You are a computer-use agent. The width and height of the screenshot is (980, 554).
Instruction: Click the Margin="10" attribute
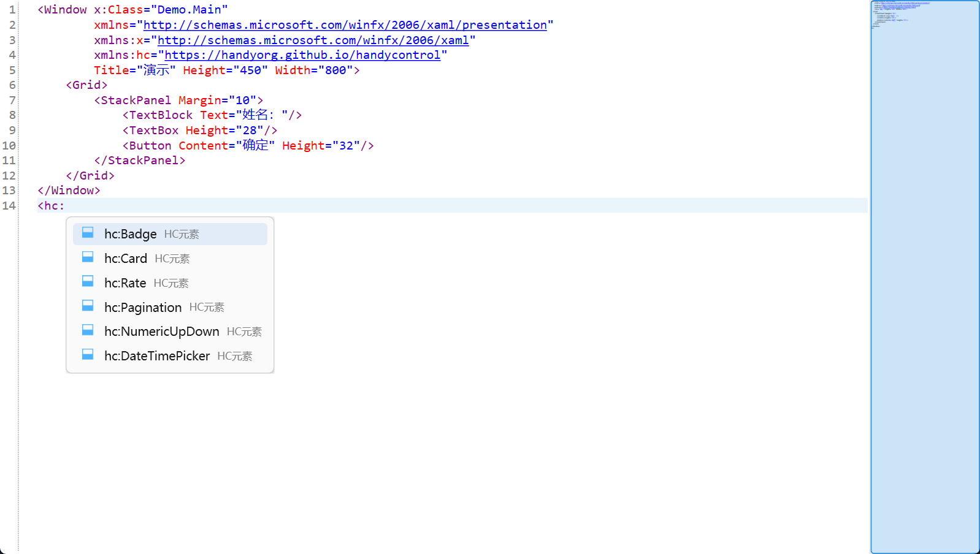pos(217,101)
